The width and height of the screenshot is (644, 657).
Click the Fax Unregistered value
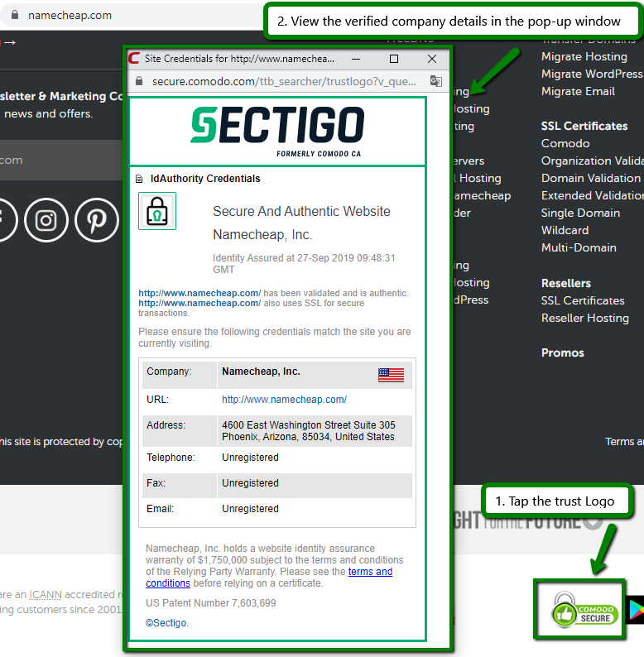[x=250, y=483]
